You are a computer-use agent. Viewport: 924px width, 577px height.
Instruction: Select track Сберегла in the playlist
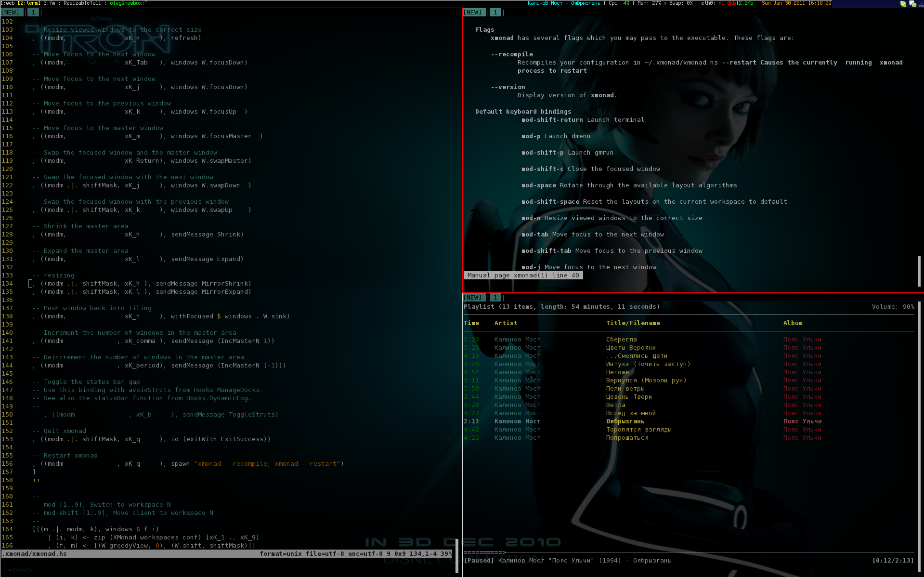pyautogui.click(x=621, y=340)
